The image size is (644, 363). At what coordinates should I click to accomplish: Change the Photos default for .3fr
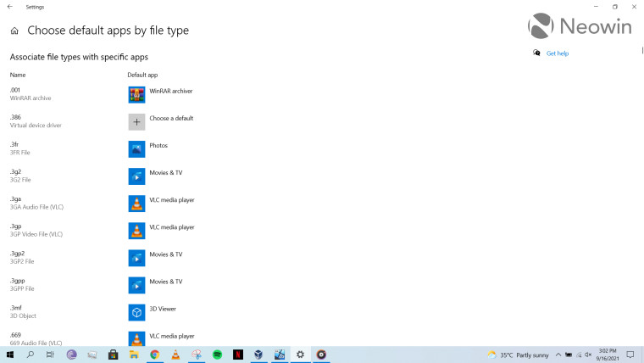tap(148, 148)
